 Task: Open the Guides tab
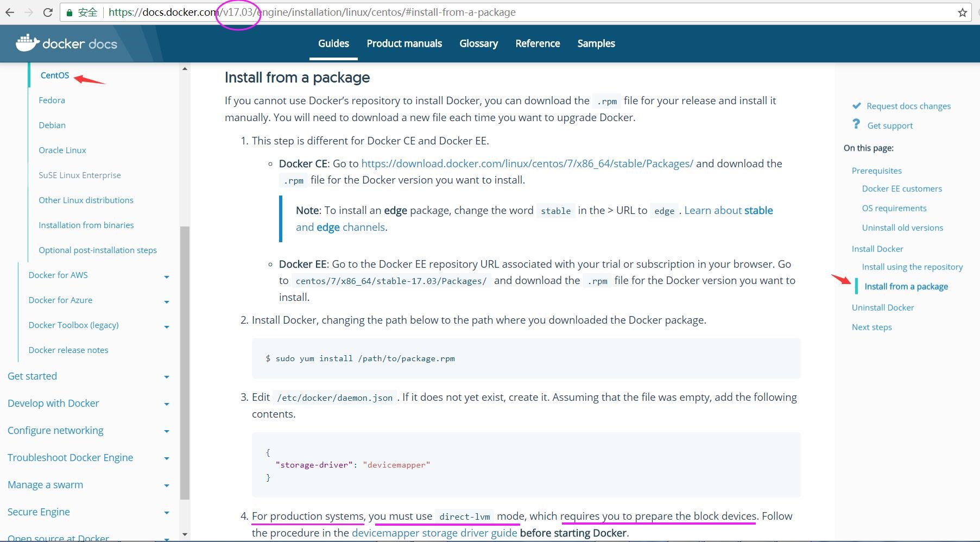point(333,43)
